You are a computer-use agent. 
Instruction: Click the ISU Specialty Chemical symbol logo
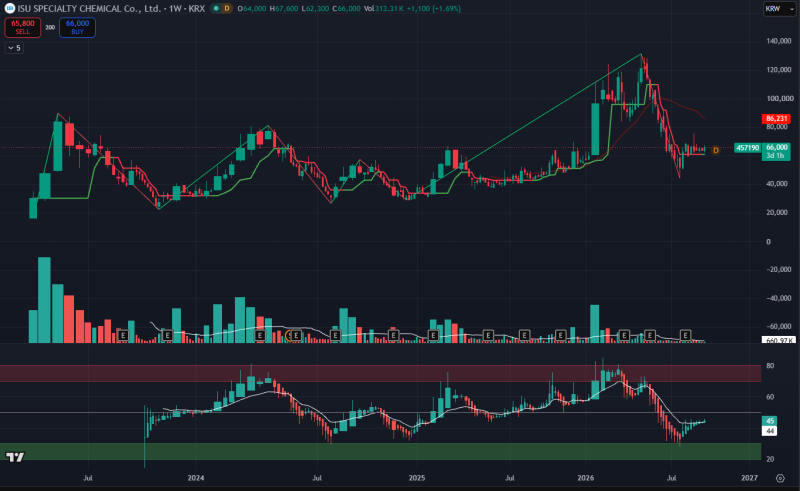point(9,8)
